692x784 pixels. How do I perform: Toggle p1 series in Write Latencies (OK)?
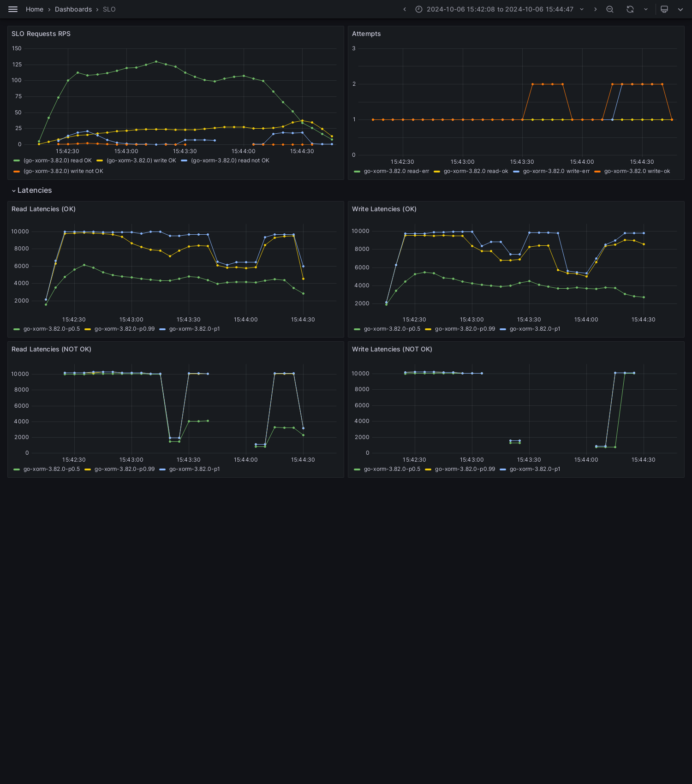click(x=535, y=329)
